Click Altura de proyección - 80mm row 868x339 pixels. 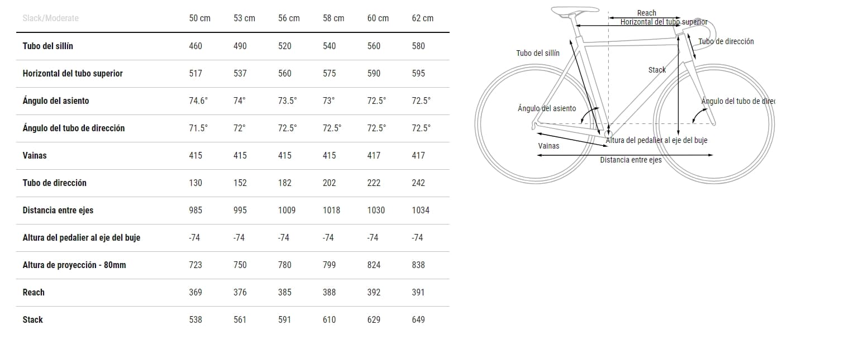(233, 265)
